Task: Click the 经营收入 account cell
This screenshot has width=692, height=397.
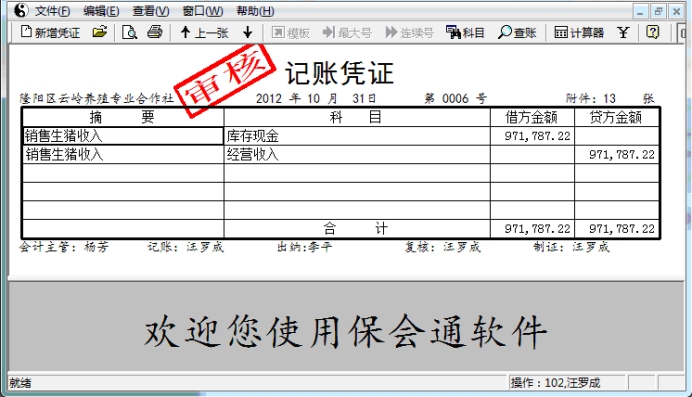Action: pyautogui.click(x=357, y=154)
